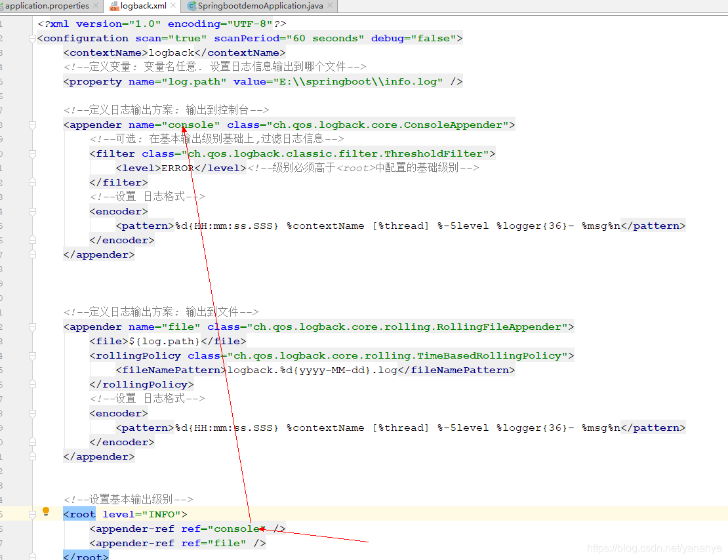
Task: Close the SpringbootdemoApplication.java tab
Action: [x=330, y=5]
